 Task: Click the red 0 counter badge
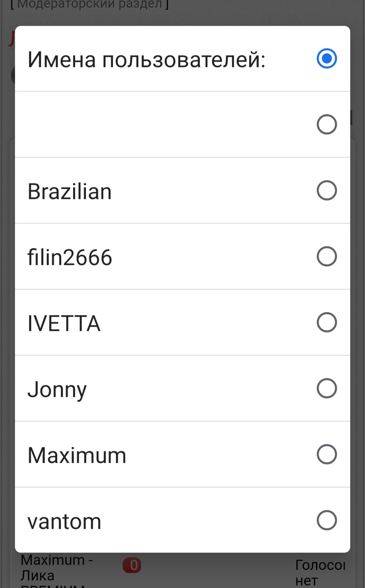point(132,565)
